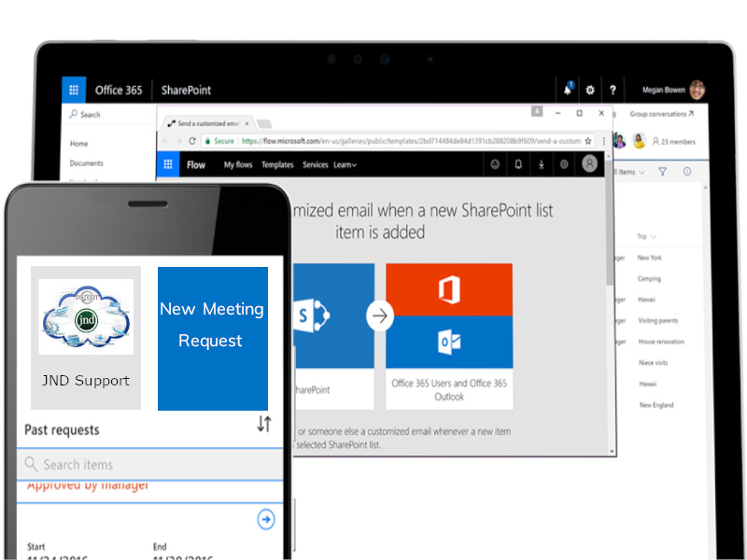Click the yellow-shirt member avatar beside 23 members
Image resolution: width=747 pixels, height=560 pixels.
(639, 141)
